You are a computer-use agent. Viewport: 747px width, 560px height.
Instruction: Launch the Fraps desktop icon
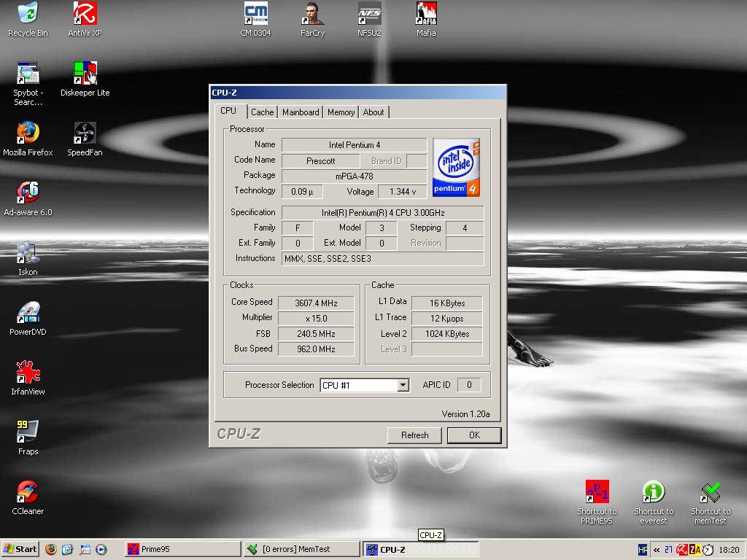(x=28, y=433)
